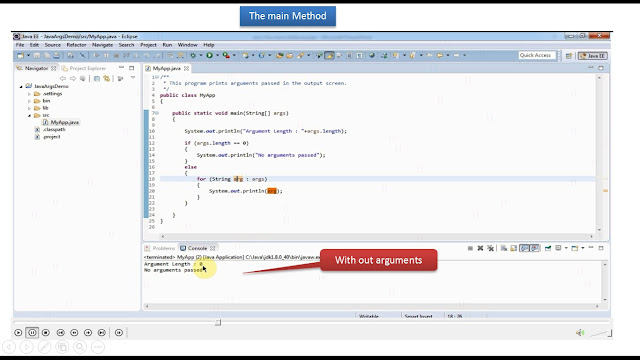Screen dimensions: 640x360
Task: Select the .project file
Action: click(x=48, y=137)
